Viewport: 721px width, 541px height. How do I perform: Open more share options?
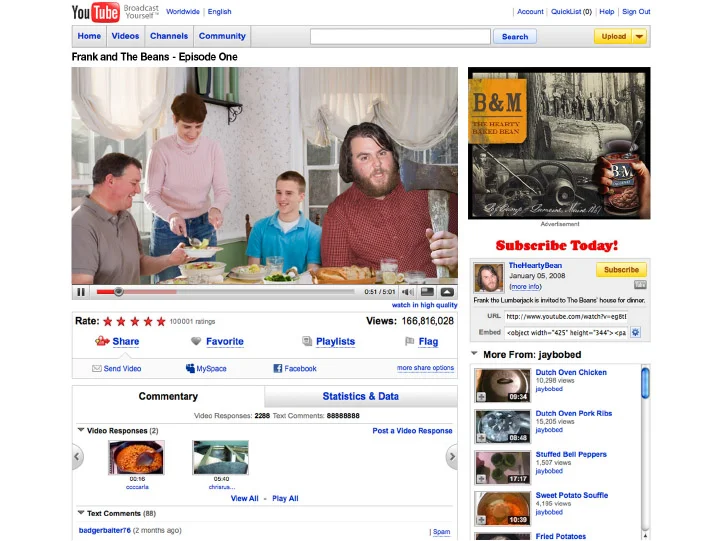click(425, 368)
